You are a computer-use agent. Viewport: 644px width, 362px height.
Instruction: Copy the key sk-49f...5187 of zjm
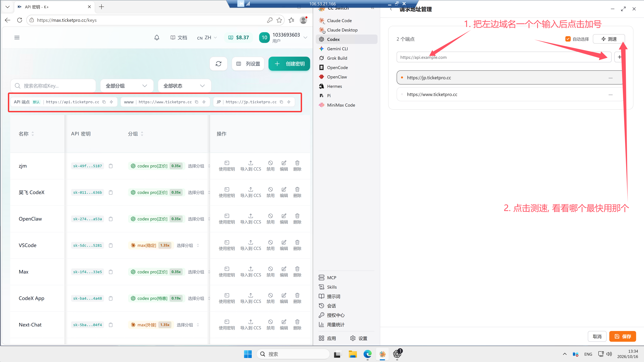pos(111,166)
